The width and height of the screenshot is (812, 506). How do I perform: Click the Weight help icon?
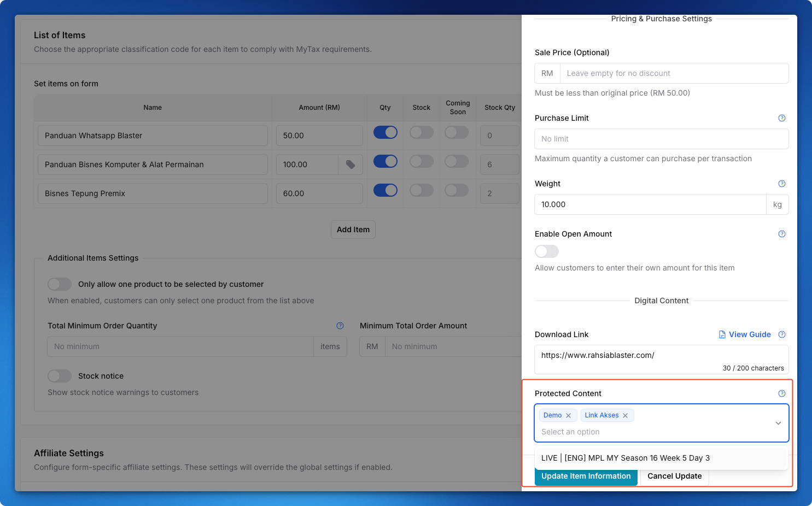click(781, 184)
